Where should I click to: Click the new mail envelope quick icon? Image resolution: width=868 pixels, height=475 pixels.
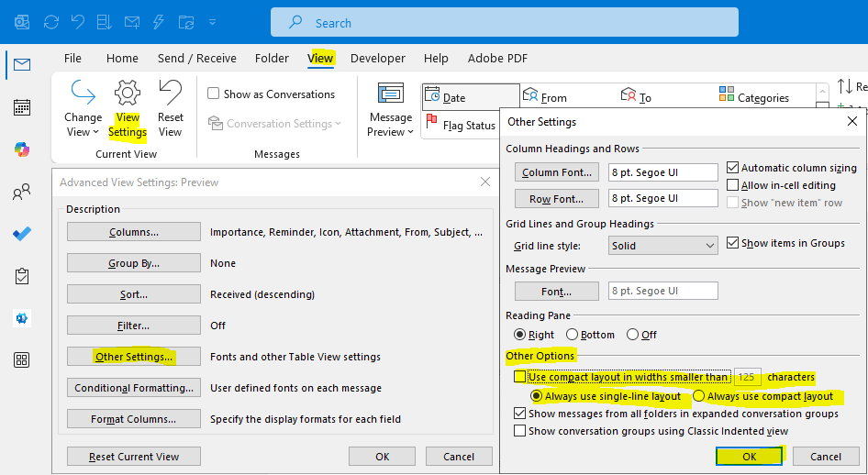[x=132, y=22]
